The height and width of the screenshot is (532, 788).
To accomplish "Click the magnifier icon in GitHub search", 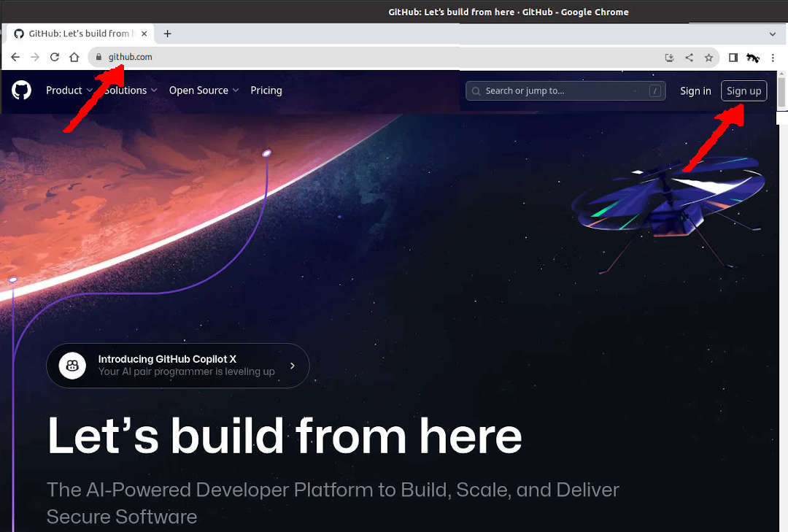I will 476,91.
